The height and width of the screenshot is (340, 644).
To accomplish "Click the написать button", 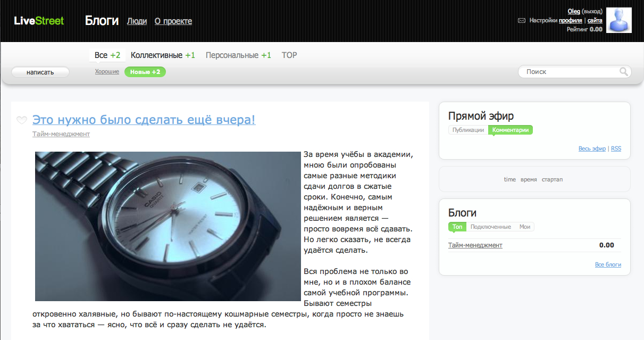I will click(40, 72).
